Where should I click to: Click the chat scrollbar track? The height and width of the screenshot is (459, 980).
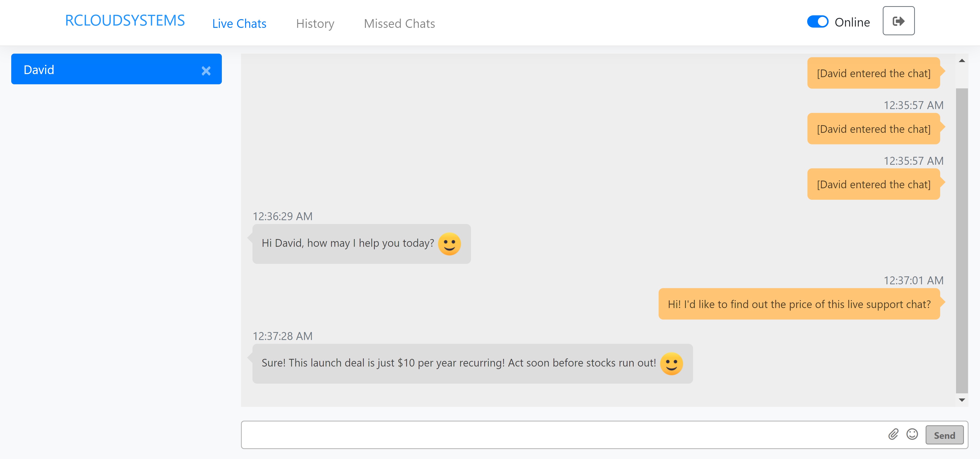962,228
